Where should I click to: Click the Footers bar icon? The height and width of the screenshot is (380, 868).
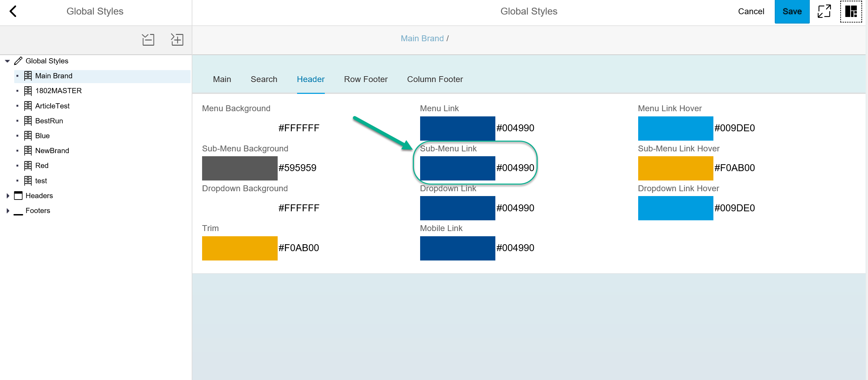pos(18,214)
